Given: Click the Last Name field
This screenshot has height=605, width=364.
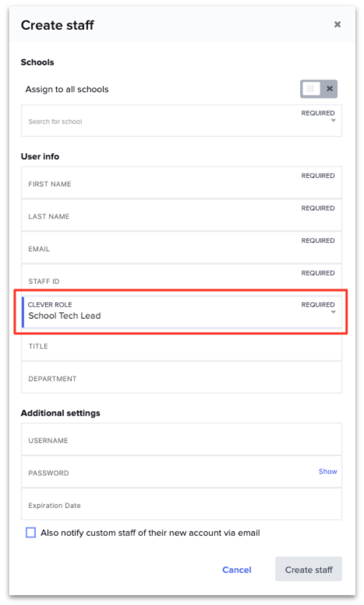Looking at the screenshot, I should [x=161, y=216].
